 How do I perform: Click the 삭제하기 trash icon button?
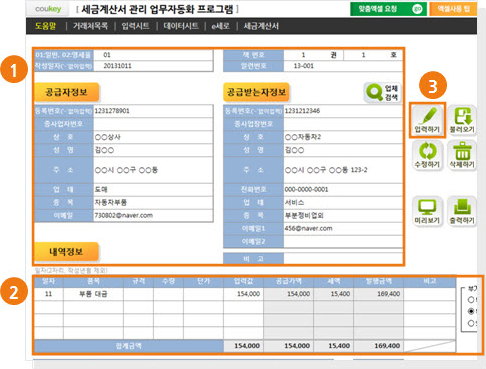(x=462, y=155)
